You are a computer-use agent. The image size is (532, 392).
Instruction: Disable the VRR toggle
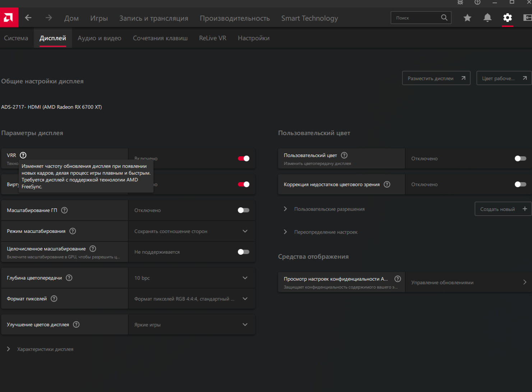coord(244,158)
